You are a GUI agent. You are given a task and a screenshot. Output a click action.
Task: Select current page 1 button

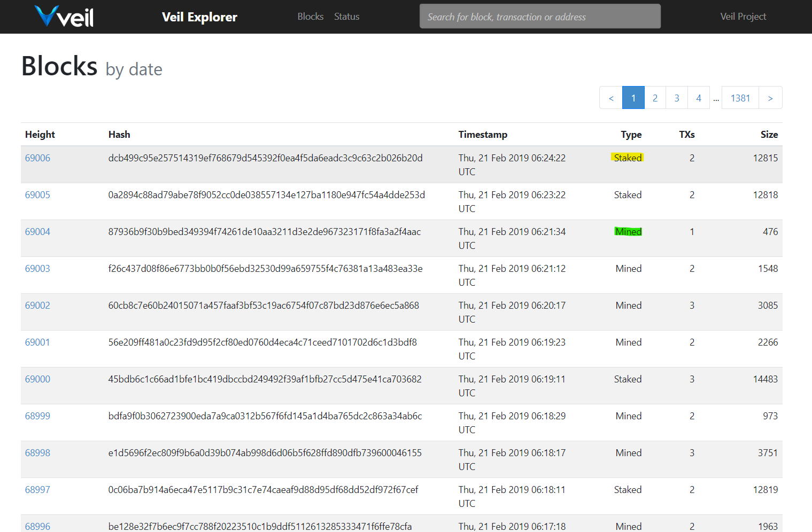tap(633, 98)
